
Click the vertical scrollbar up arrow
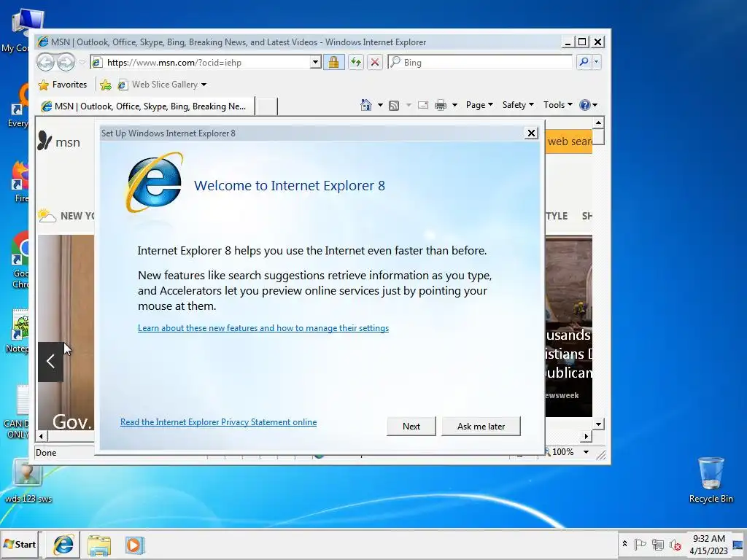(598, 122)
